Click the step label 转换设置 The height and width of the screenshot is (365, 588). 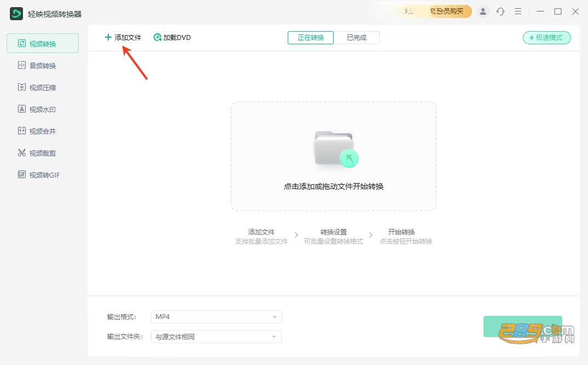point(333,232)
